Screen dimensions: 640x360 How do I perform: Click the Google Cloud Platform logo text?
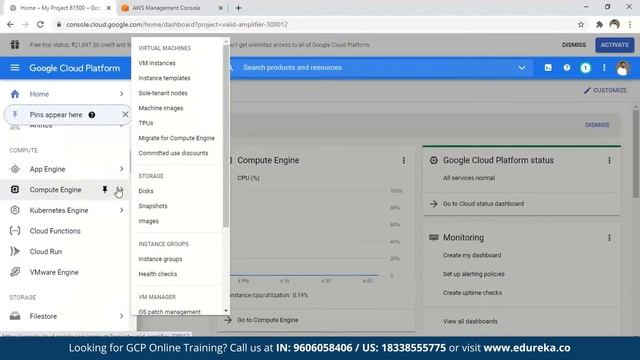pos(75,68)
